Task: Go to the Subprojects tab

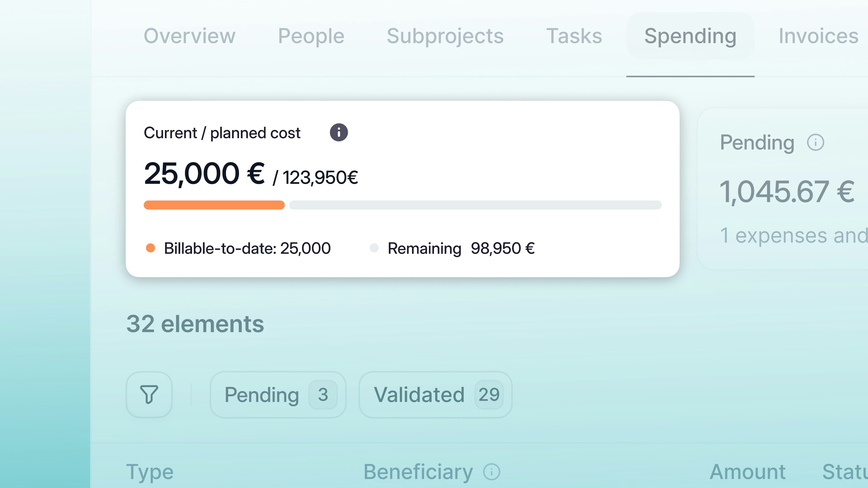Action: click(445, 36)
